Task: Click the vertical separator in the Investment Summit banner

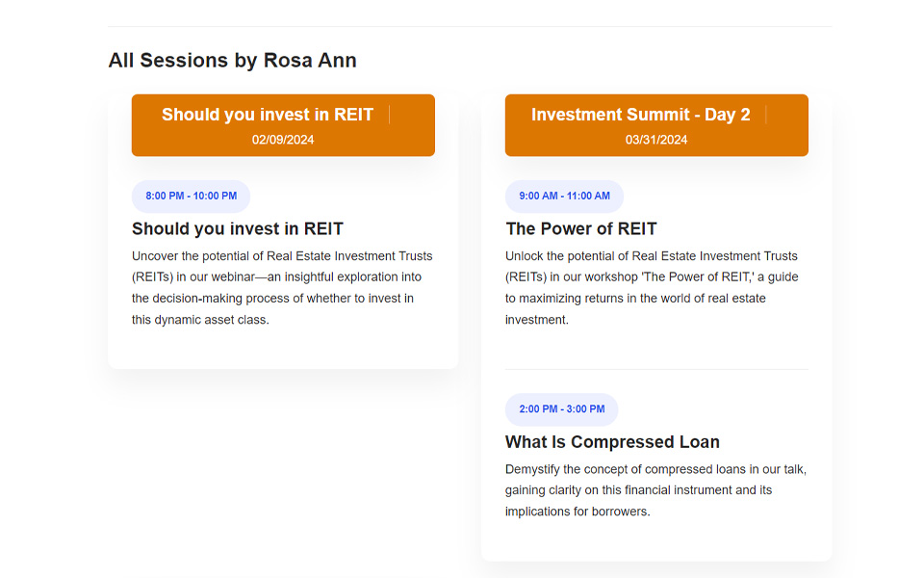Action: (x=766, y=115)
